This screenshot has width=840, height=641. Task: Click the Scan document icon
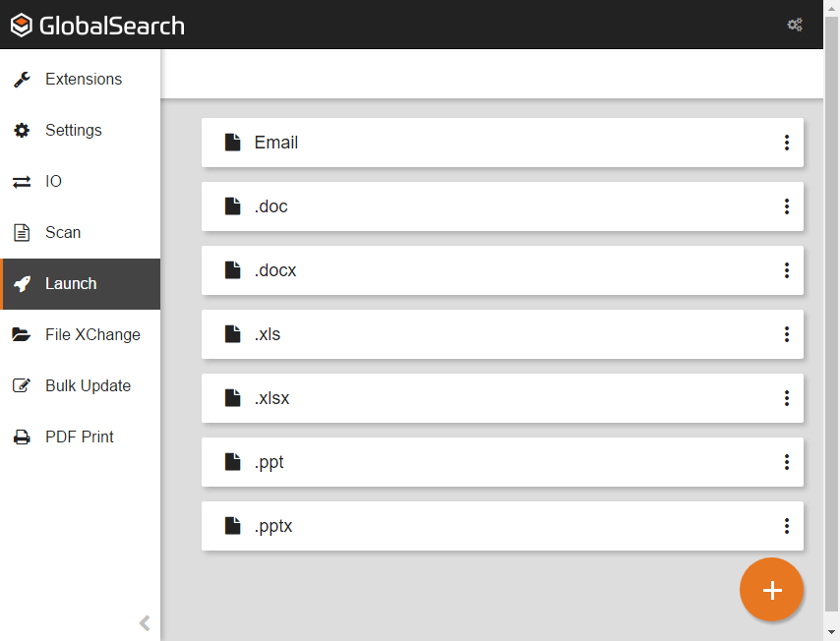[x=22, y=233]
